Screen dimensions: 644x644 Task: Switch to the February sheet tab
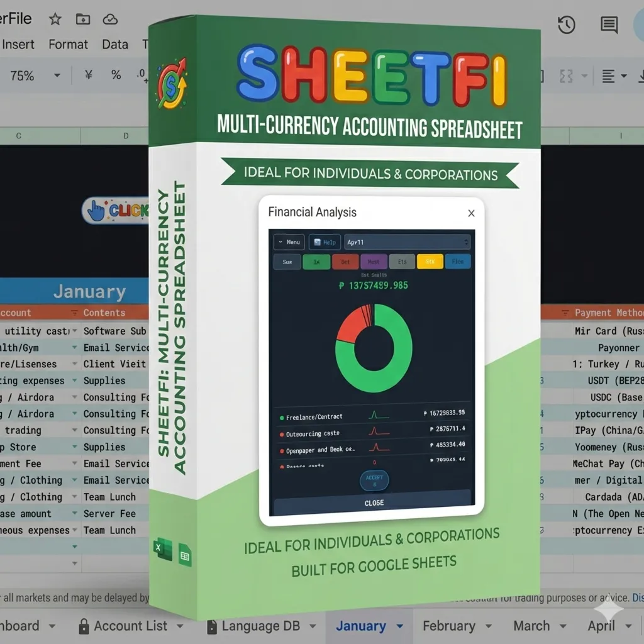click(x=449, y=626)
